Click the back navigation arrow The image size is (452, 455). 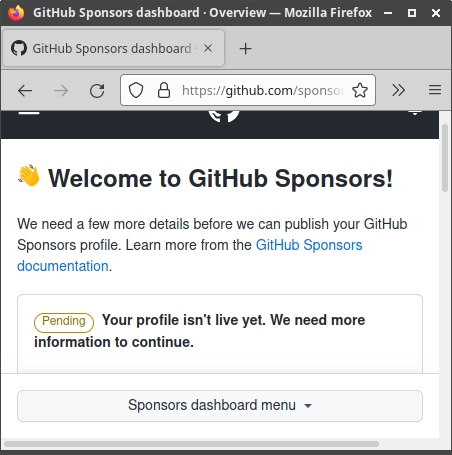pyautogui.click(x=25, y=90)
